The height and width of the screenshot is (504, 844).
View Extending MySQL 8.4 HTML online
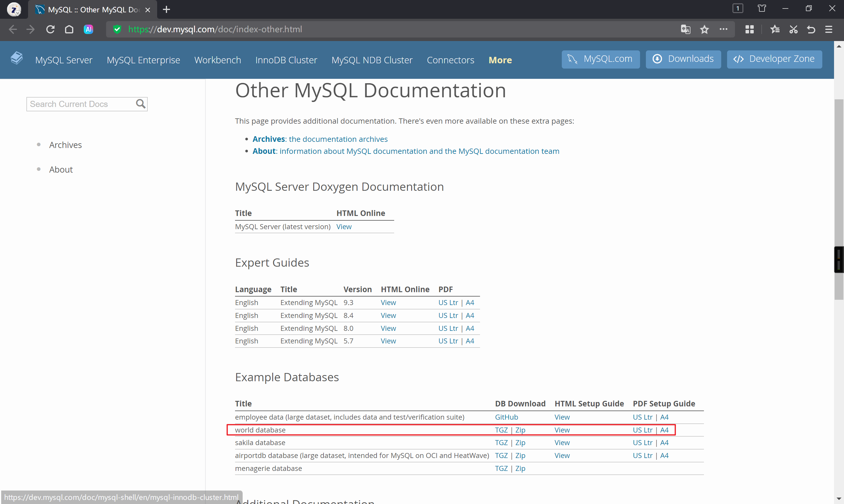point(388,315)
